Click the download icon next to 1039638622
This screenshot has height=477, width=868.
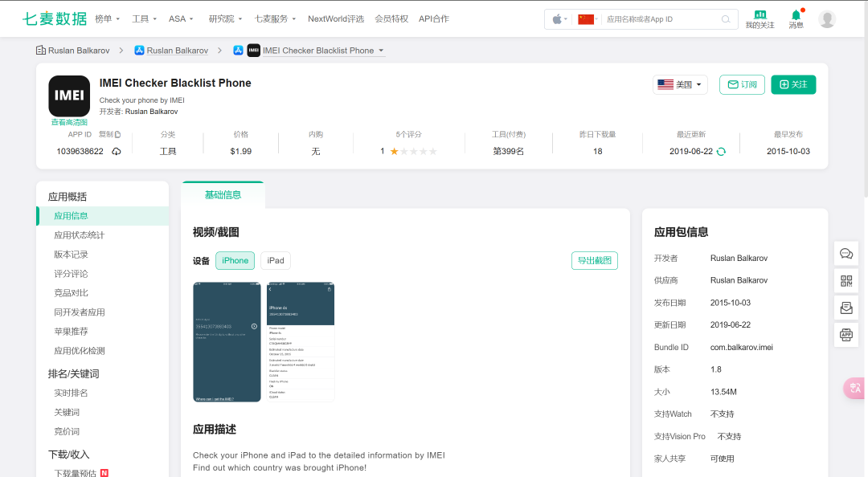117,152
